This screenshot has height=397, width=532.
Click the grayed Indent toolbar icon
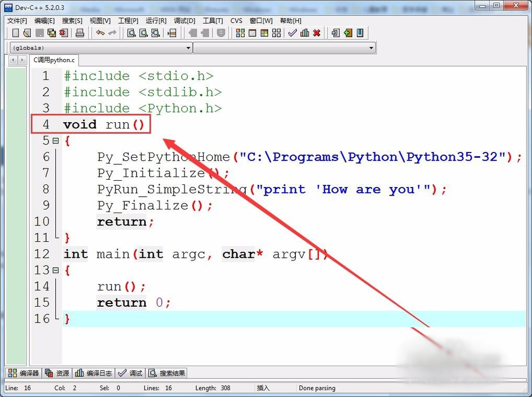pyautogui.click(x=205, y=33)
